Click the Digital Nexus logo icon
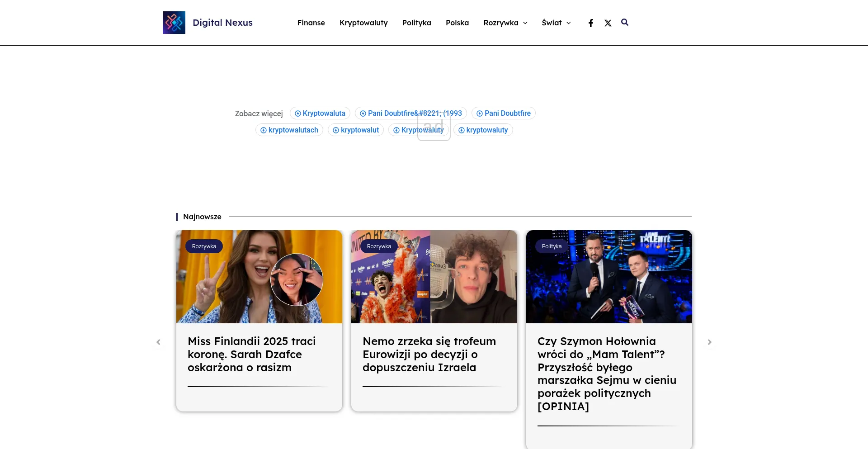 (x=174, y=23)
